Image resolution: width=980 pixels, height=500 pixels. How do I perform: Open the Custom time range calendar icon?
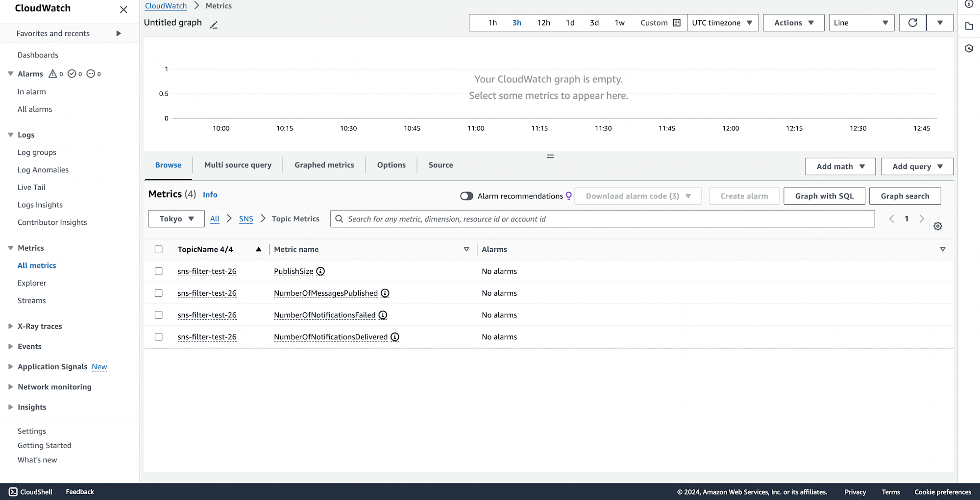(x=677, y=23)
